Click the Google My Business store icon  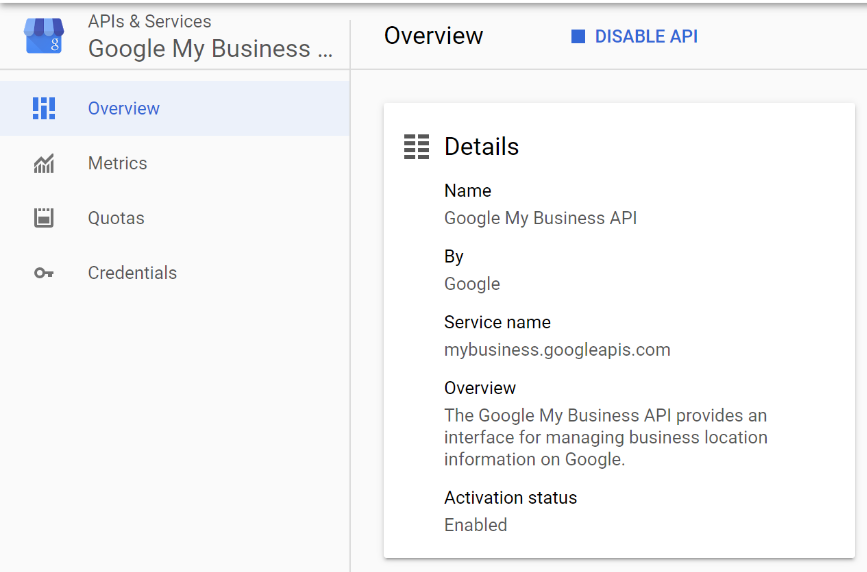44,36
